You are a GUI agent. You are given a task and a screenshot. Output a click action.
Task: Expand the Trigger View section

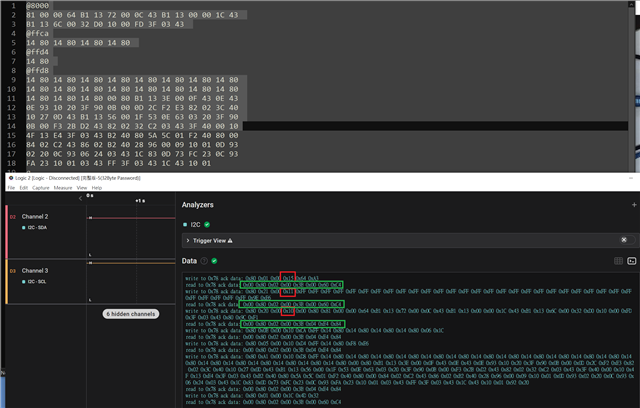pyautogui.click(x=188, y=241)
